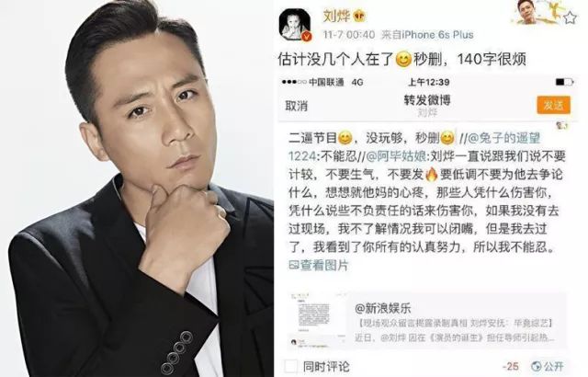The image size is (588, 377).
Task: Click the original post thumbnail image
Action: click(x=317, y=321)
